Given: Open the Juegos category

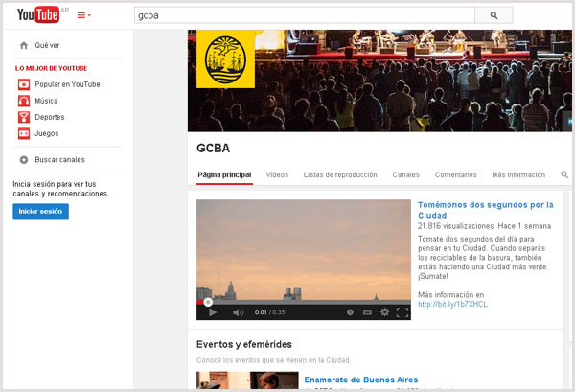Looking at the screenshot, I should 47,133.
